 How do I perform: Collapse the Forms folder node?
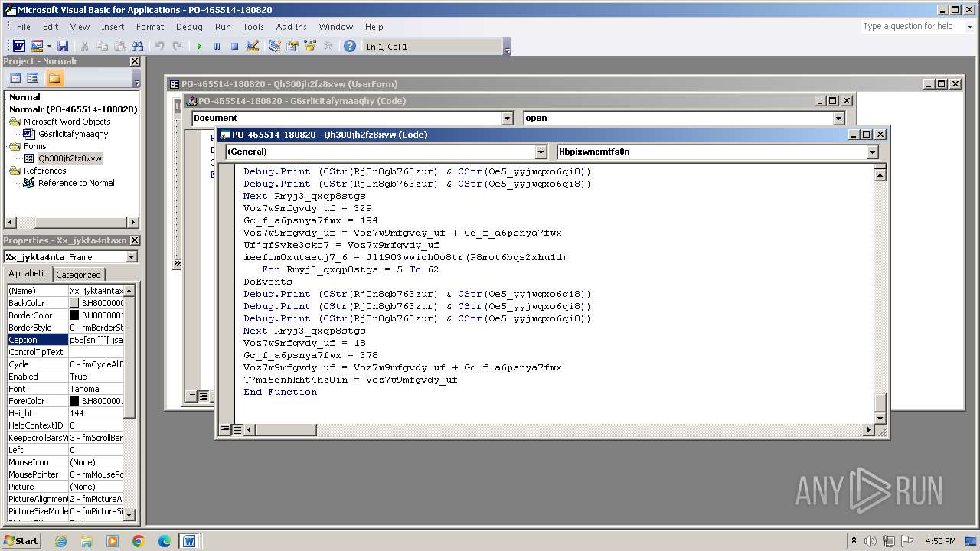[15, 146]
